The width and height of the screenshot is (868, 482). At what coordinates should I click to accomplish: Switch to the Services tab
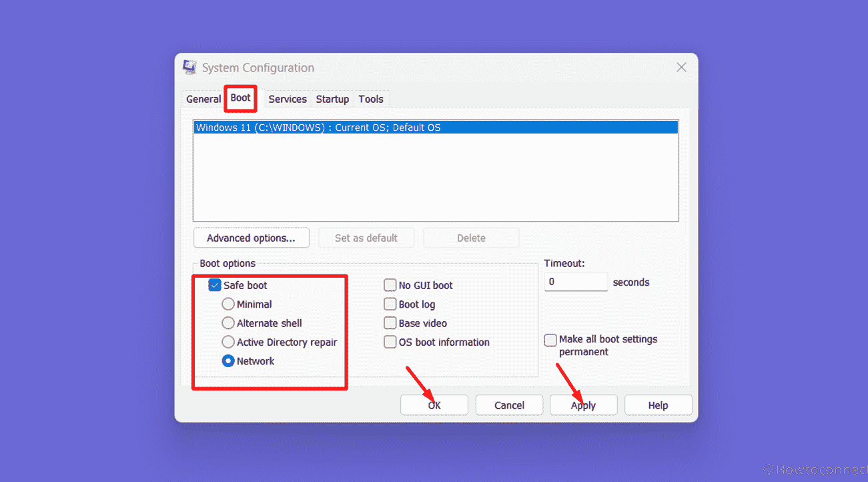[288, 99]
